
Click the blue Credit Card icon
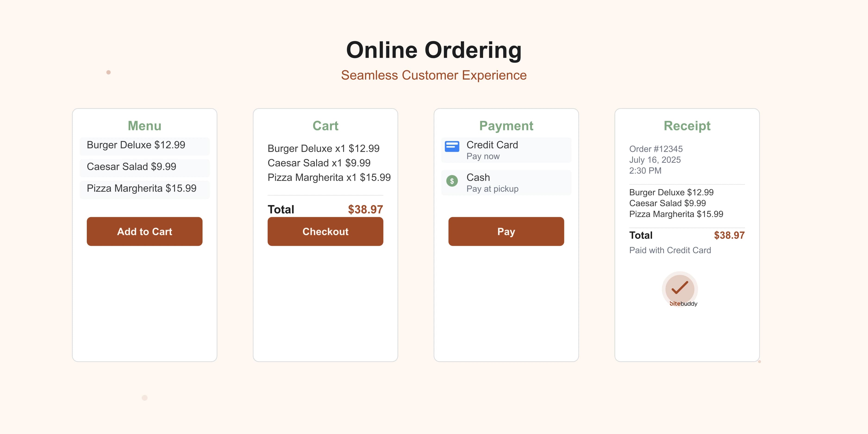(x=452, y=147)
